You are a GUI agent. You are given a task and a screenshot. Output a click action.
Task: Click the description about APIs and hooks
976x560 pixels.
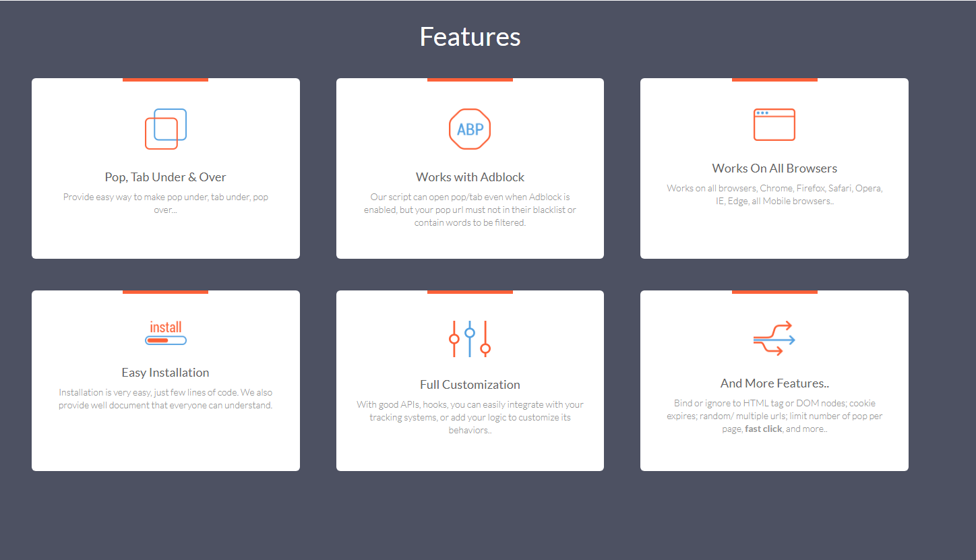(x=470, y=417)
